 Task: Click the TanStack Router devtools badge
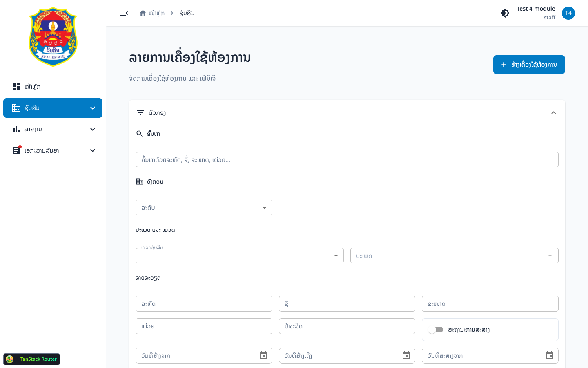tap(32, 359)
